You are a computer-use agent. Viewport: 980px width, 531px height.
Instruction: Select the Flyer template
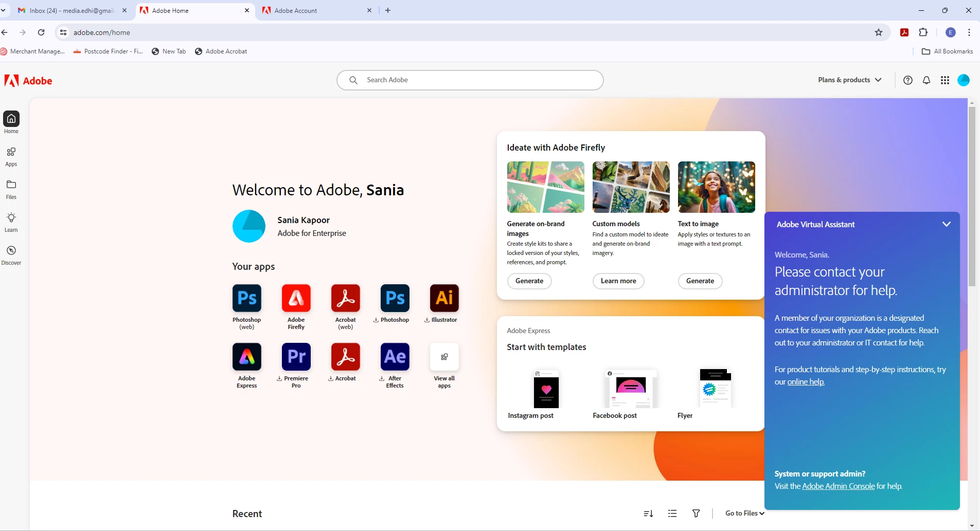[x=716, y=389]
